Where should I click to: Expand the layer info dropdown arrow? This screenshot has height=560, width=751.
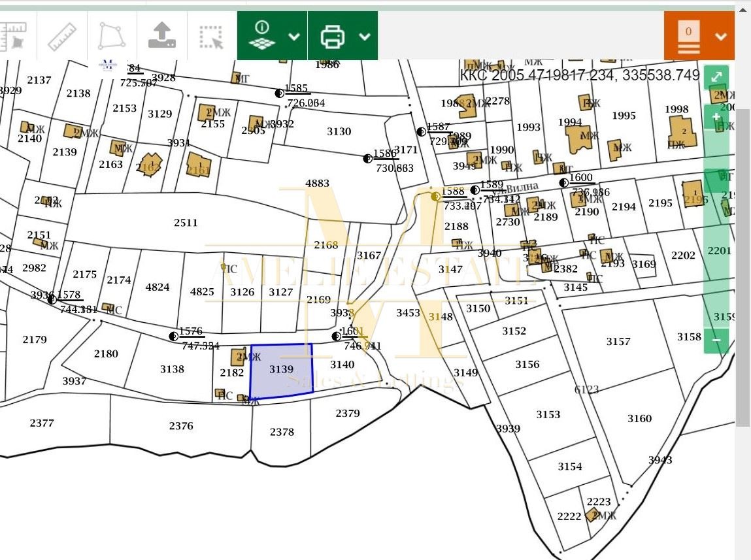(294, 36)
